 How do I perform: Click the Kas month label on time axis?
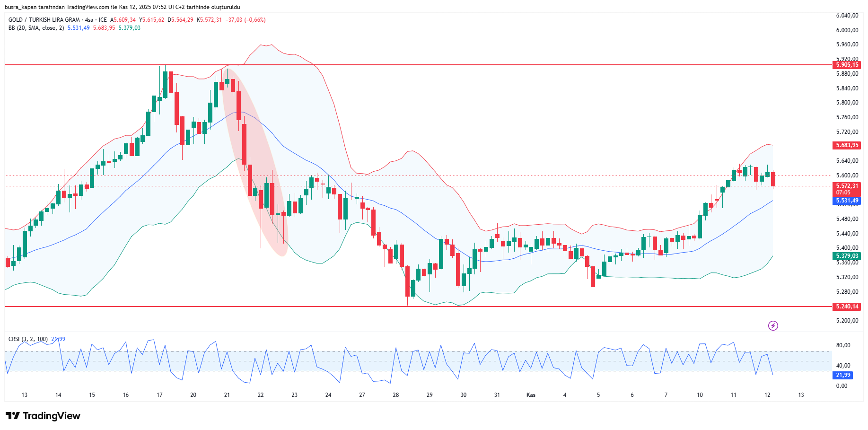coord(531,395)
